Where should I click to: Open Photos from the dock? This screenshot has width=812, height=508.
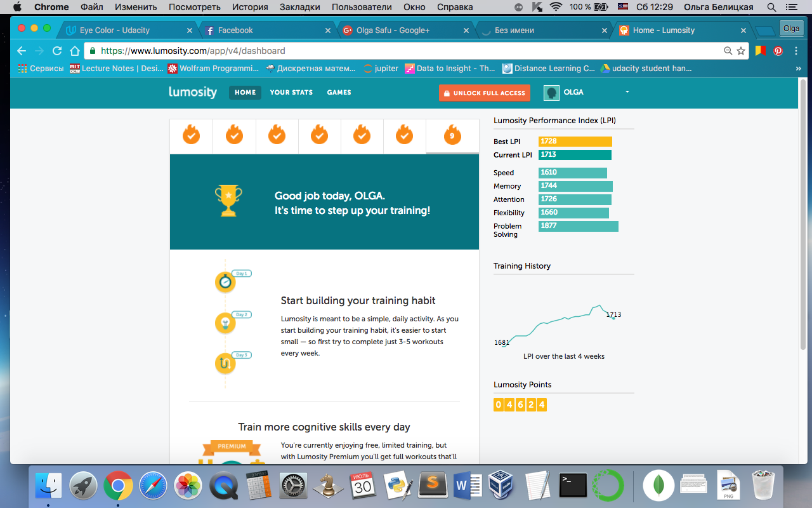point(188,487)
